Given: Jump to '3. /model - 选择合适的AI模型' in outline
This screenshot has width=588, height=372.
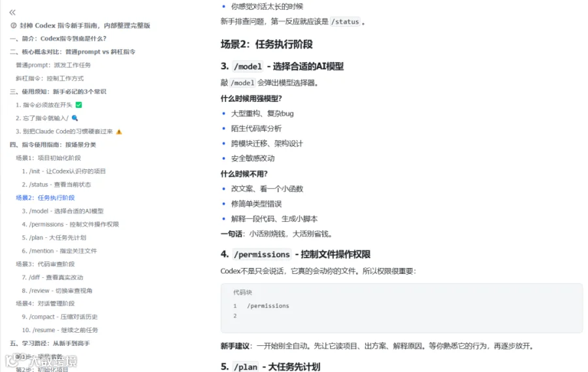Looking at the screenshot, I should 63,211.
